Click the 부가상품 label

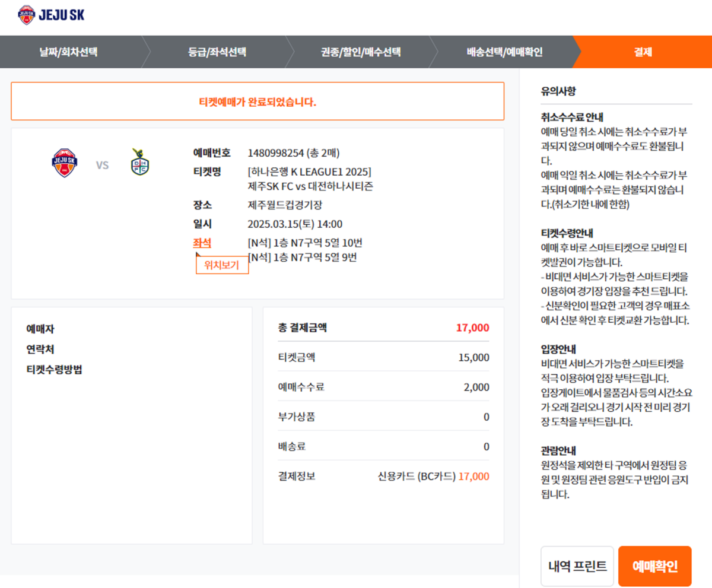tap(296, 417)
